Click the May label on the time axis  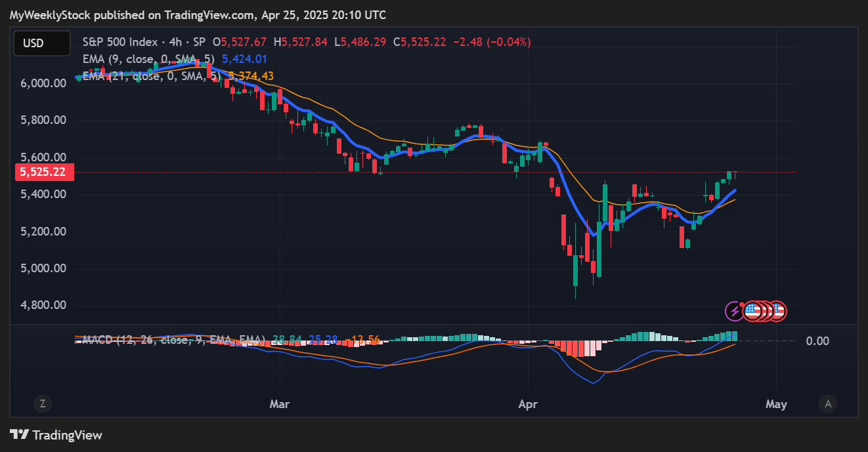point(776,404)
